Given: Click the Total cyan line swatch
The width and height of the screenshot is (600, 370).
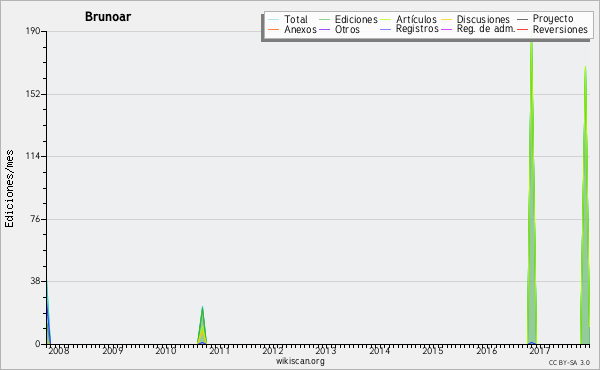Looking at the screenshot, I should (x=274, y=20).
